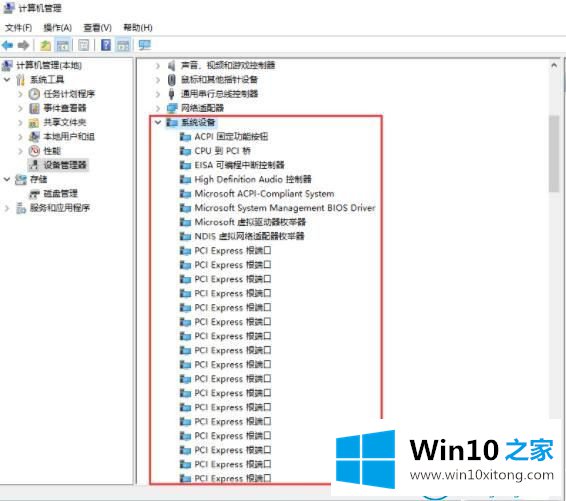The image size is (566, 501).
Task: Click the clock icon of 任务计划程序
Action: (34, 94)
